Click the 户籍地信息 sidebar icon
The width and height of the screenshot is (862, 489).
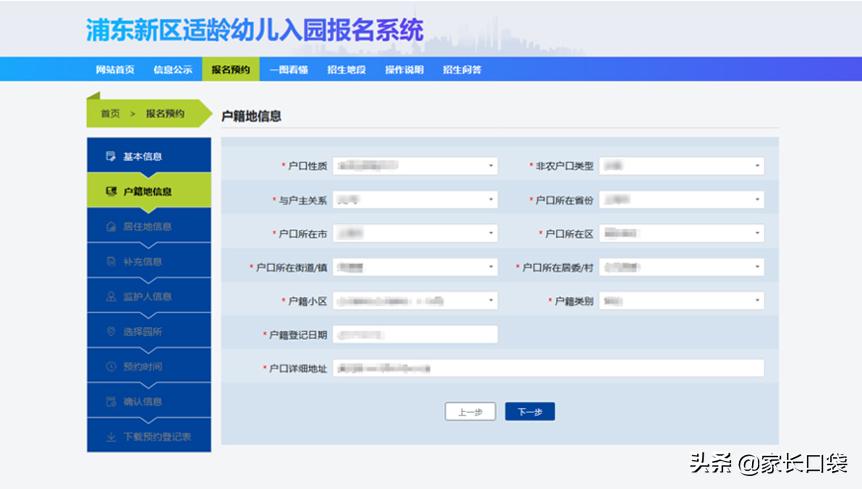point(111,191)
